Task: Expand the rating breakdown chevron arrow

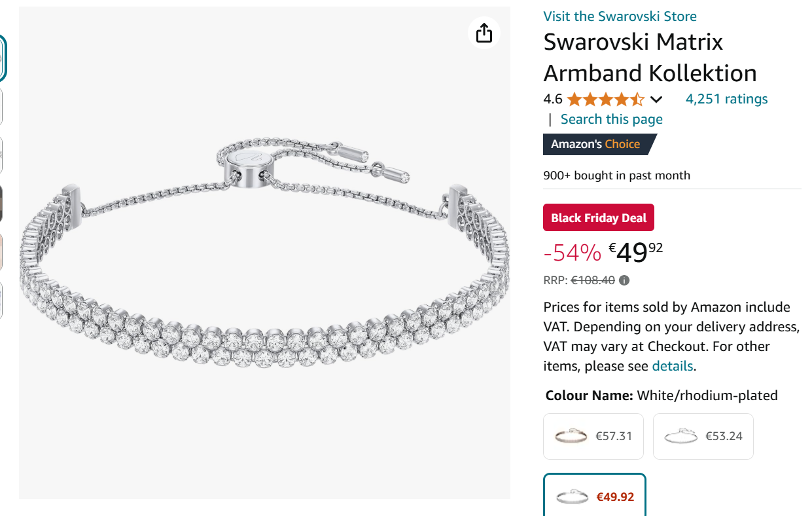Action: [x=656, y=100]
